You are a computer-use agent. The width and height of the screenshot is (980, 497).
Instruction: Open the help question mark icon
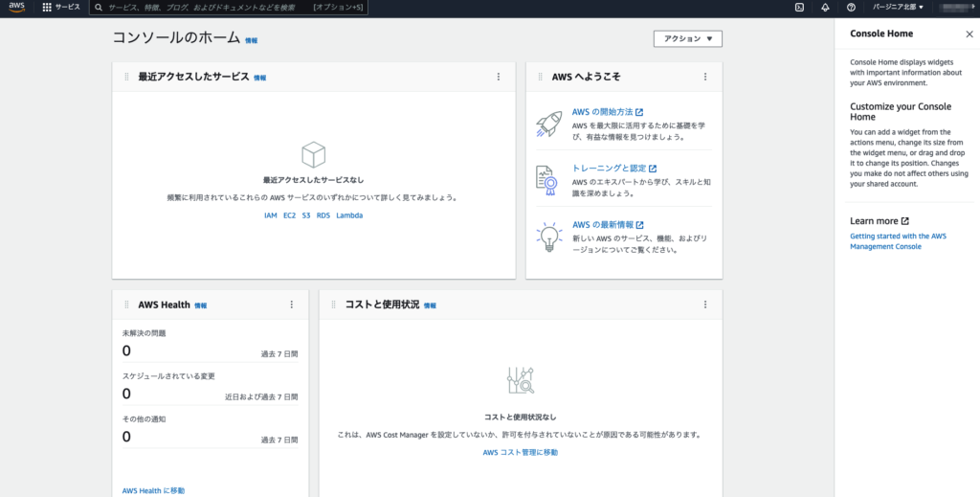click(851, 7)
